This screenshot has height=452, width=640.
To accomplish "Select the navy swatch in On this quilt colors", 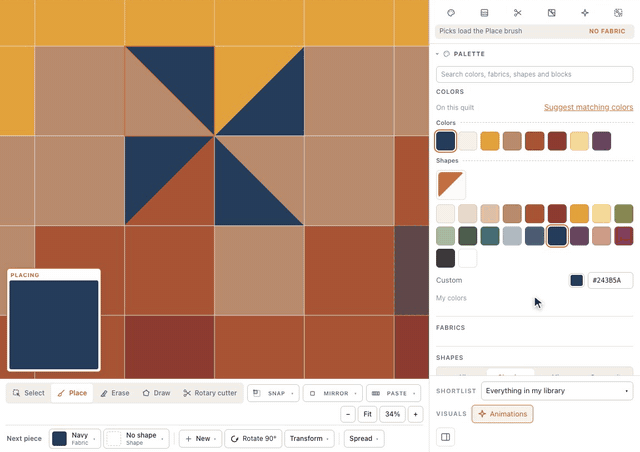I will click(x=445, y=141).
